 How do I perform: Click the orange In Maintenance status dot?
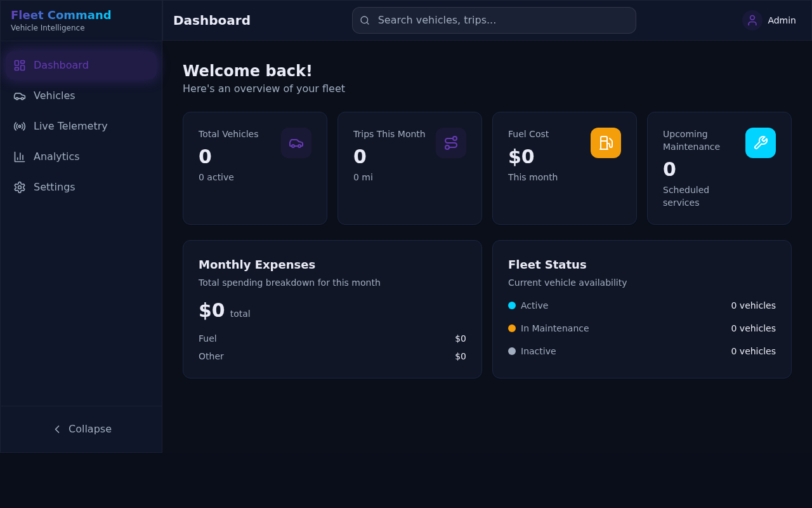pyautogui.click(x=512, y=328)
